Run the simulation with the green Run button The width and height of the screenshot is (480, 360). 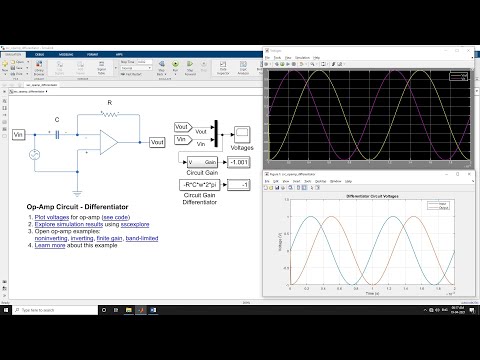point(175,65)
